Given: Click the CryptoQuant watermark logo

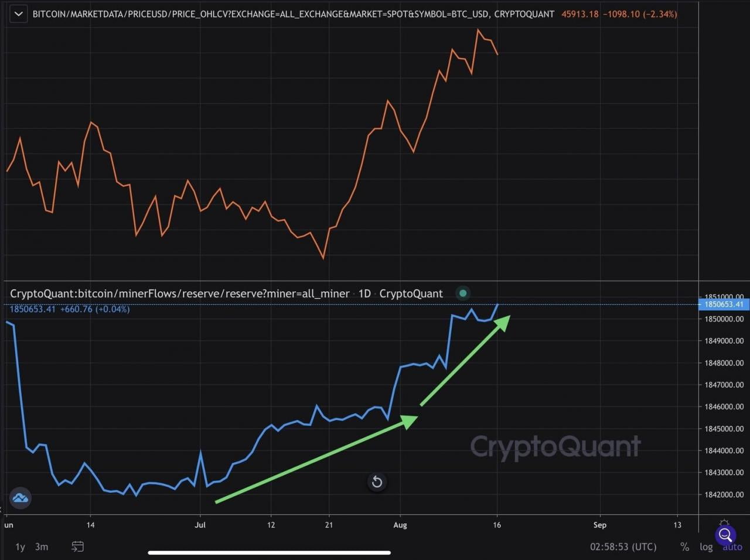Looking at the screenshot, I should click(555, 447).
